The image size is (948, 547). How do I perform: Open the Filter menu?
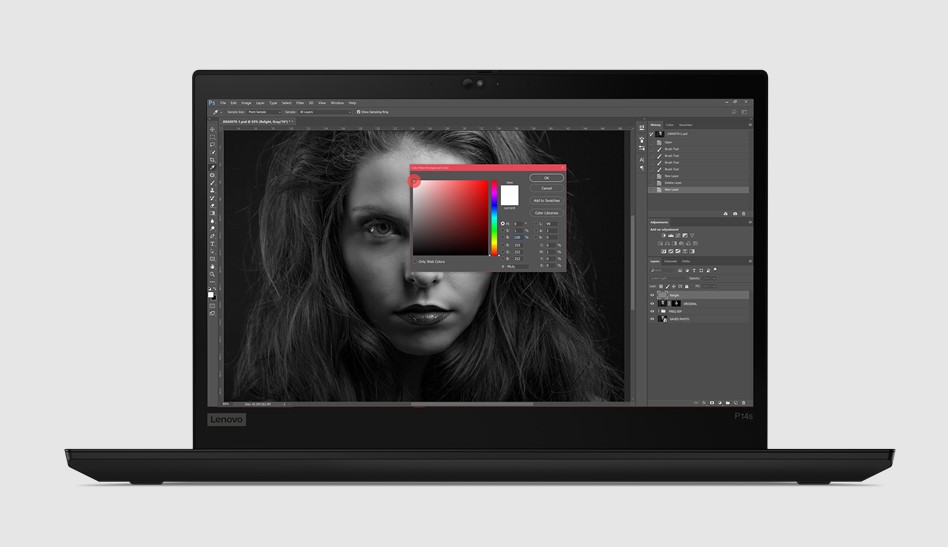pyautogui.click(x=298, y=102)
